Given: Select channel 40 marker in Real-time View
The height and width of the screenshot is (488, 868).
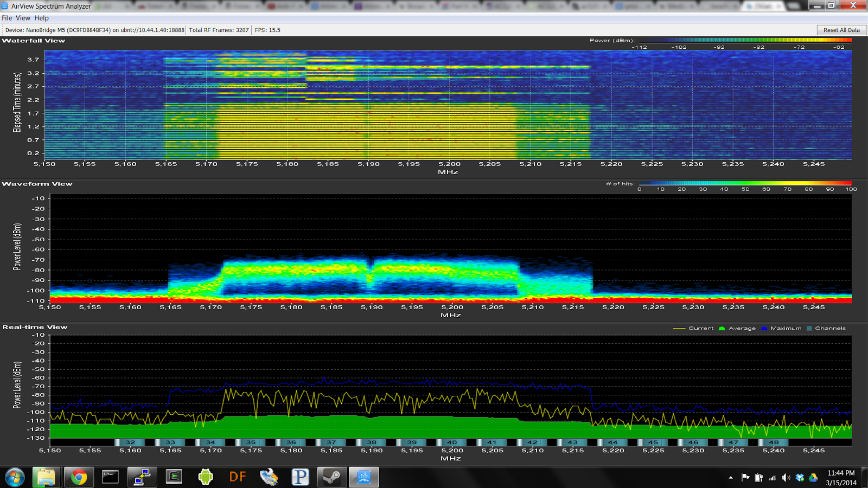Looking at the screenshot, I should pos(452,442).
